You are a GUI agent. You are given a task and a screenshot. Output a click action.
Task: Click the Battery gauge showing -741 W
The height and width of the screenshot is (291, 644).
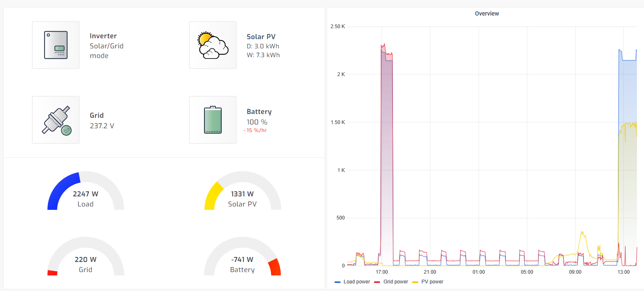click(x=242, y=259)
